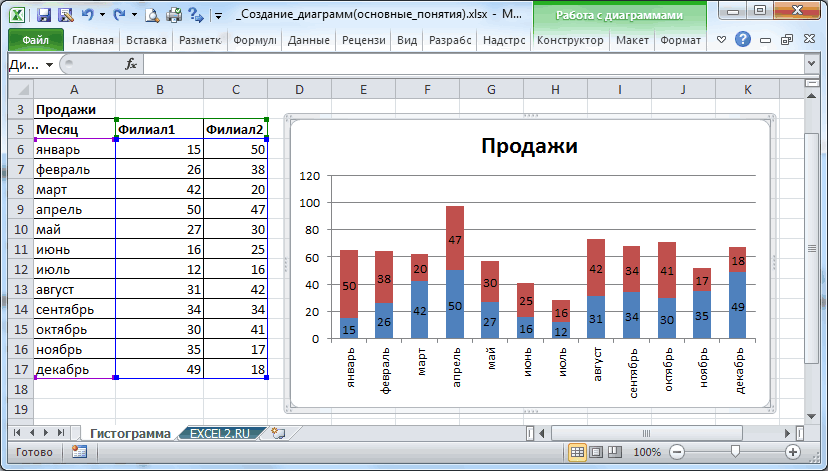Click the Save icon in quick access toolbar
Viewport: 828px width, 471px height.
click(43, 15)
